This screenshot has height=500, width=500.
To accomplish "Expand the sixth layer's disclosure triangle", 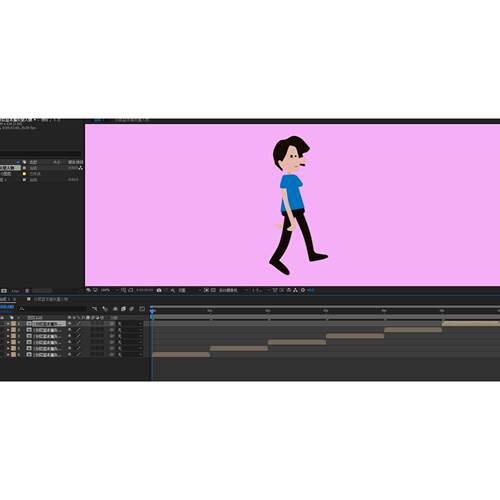I will click(8, 355).
